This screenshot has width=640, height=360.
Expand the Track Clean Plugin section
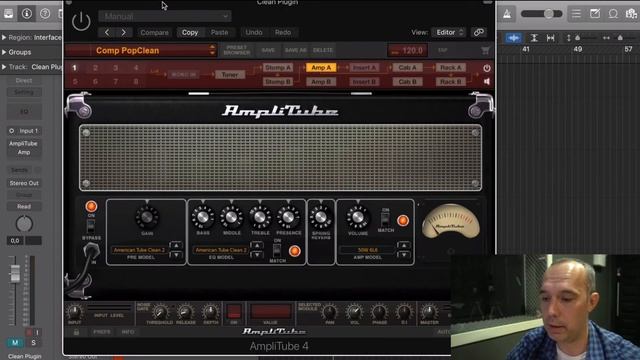click(4, 67)
